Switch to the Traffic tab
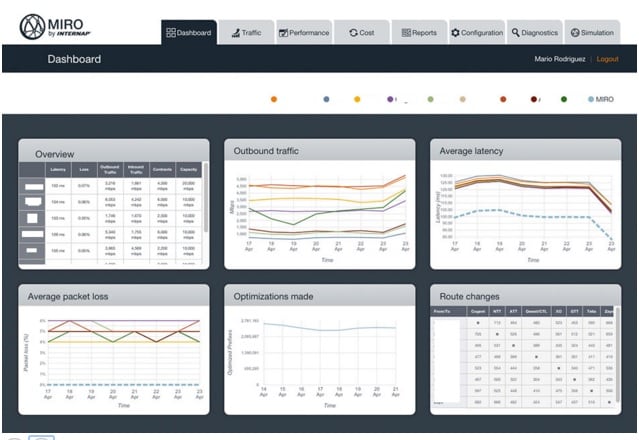Viewport: 639px width, 440px height. pos(246,33)
